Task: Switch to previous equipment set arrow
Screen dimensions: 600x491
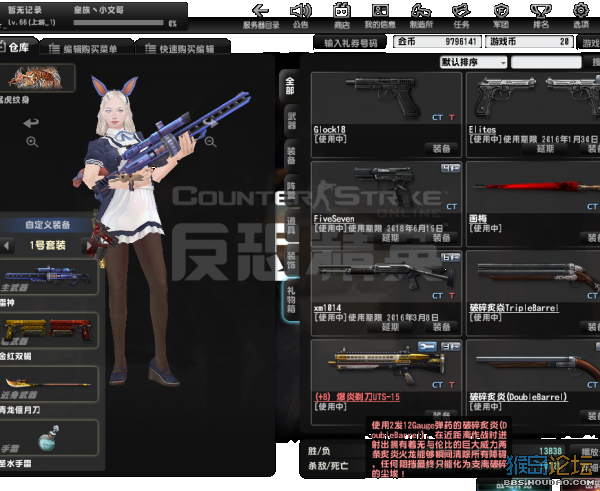Action: coord(7,245)
